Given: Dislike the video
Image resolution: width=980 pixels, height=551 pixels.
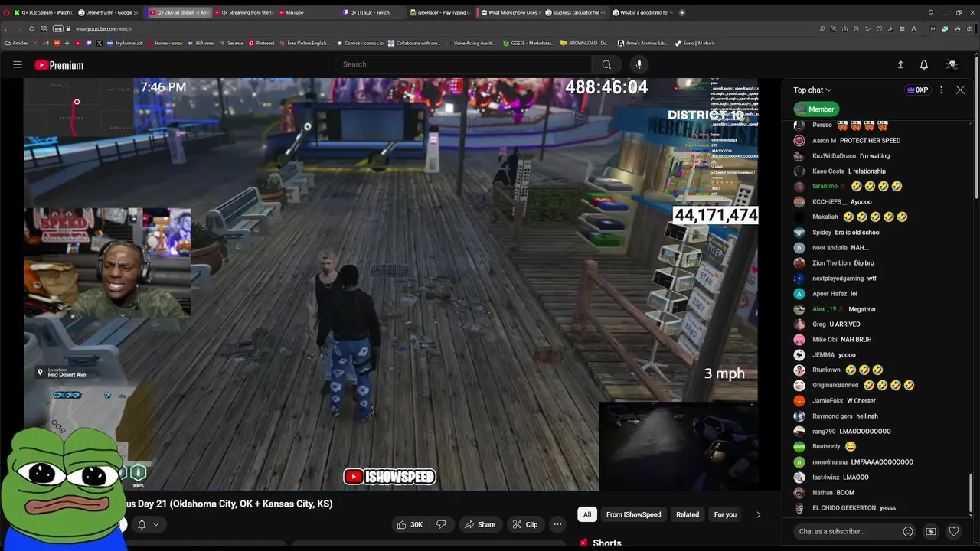Looking at the screenshot, I should pyautogui.click(x=441, y=524).
